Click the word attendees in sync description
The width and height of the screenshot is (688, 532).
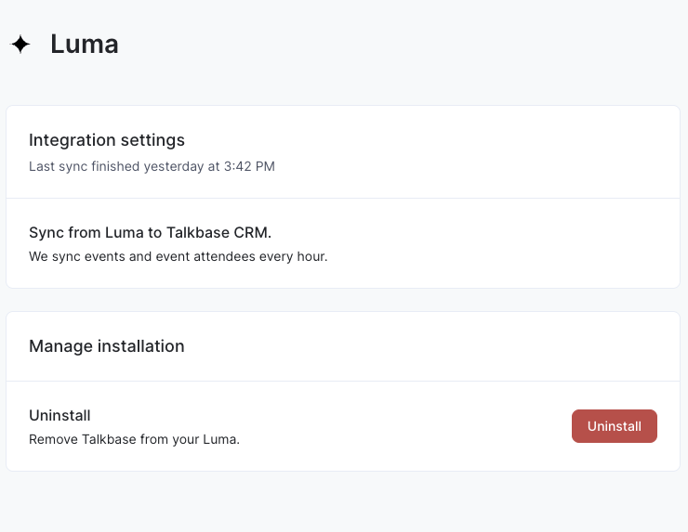pos(224,256)
